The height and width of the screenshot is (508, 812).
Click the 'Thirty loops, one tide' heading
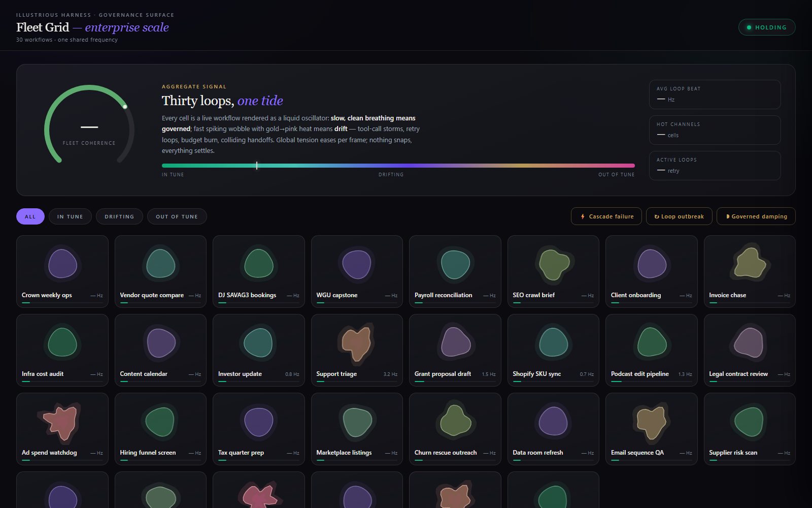[x=222, y=101]
